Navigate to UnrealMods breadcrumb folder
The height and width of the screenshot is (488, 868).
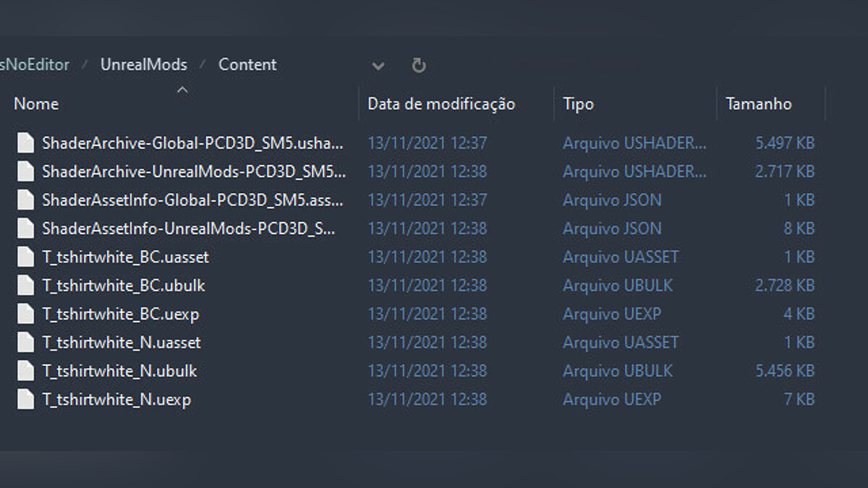144,64
